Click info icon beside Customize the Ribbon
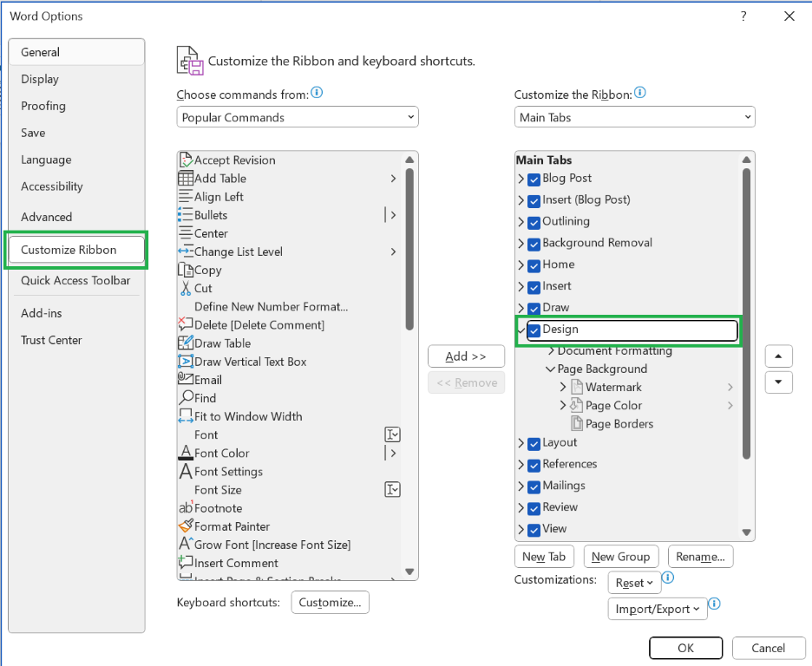Viewport: 812px width, 666px height. point(640,93)
